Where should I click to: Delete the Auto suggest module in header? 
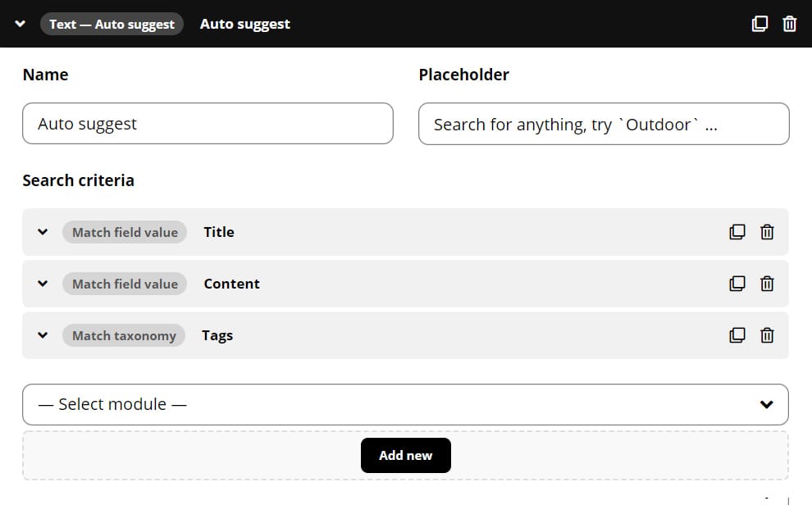pyautogui.click(x=790, y=24)
